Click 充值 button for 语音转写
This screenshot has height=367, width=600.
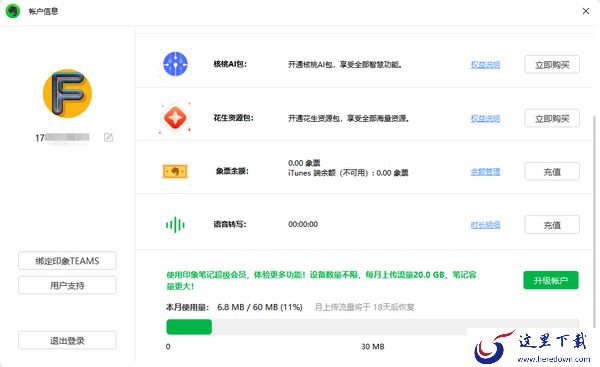tap(552, 225)
